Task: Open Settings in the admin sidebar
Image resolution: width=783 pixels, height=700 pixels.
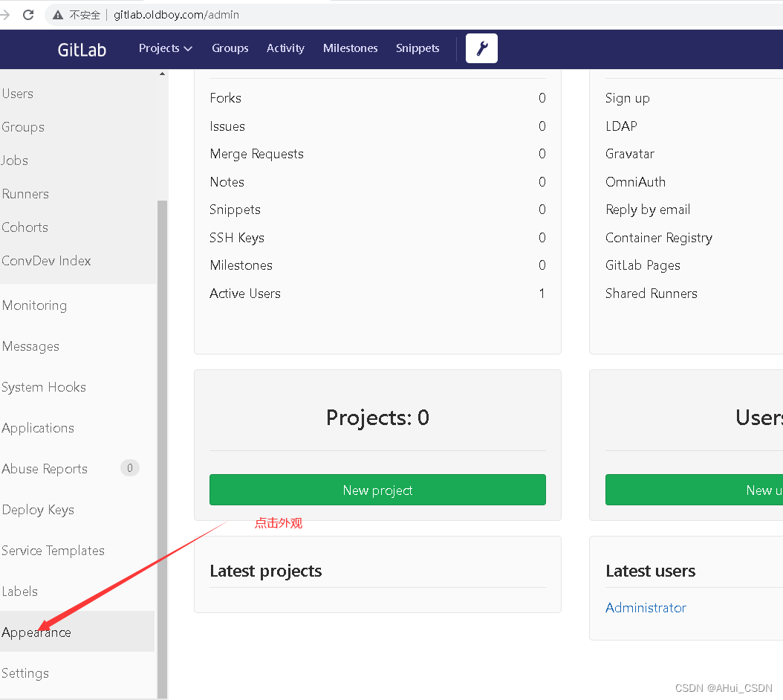Action: pyautogui.click(x=25, y=673)
